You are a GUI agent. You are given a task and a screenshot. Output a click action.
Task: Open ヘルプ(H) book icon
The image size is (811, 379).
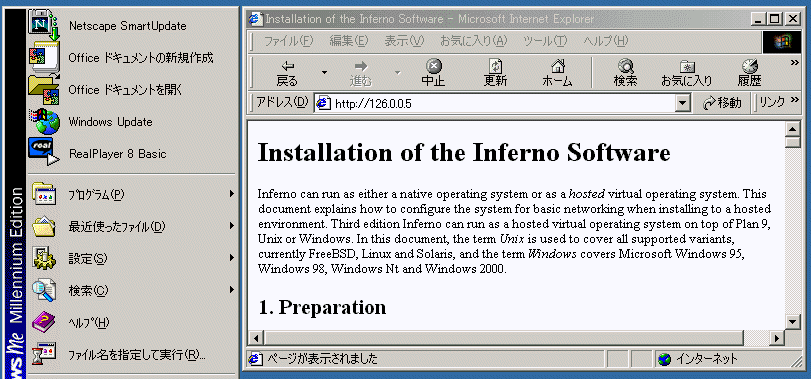(44, 323)
